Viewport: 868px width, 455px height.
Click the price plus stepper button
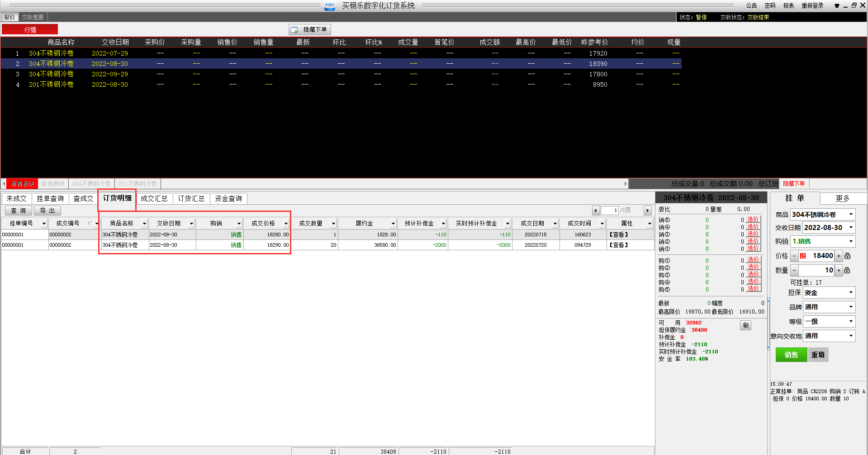point(839,256)
